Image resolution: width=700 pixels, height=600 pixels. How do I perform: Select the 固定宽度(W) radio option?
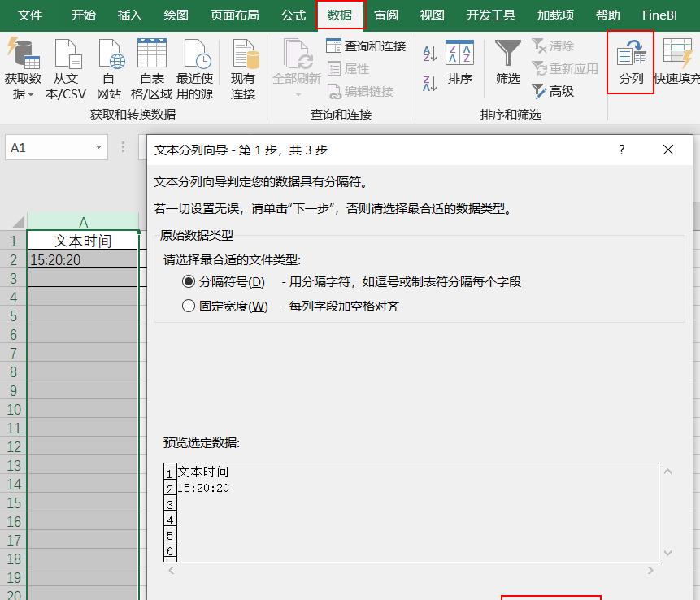pyautogui.click(x=189, y=306)
